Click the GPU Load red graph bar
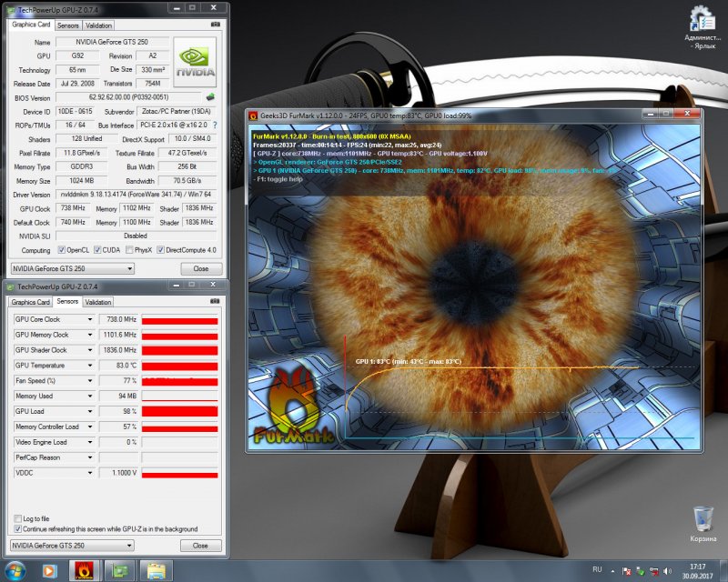 (x=179, y=411)
